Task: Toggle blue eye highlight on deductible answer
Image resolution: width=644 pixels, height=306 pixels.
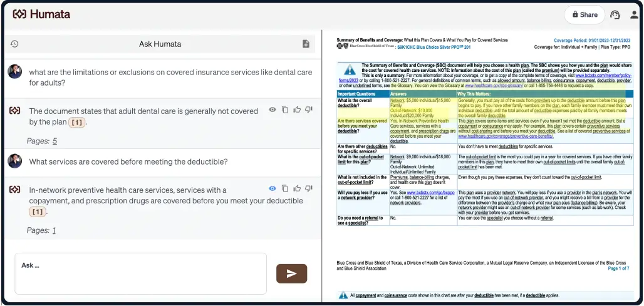Action: [273, 188]
